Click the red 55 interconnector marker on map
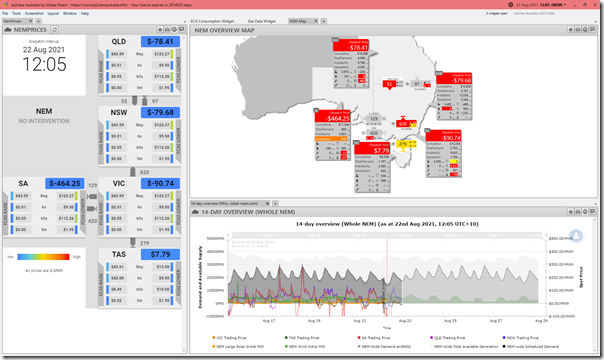The image size is (604, 360). click(389, 84)
